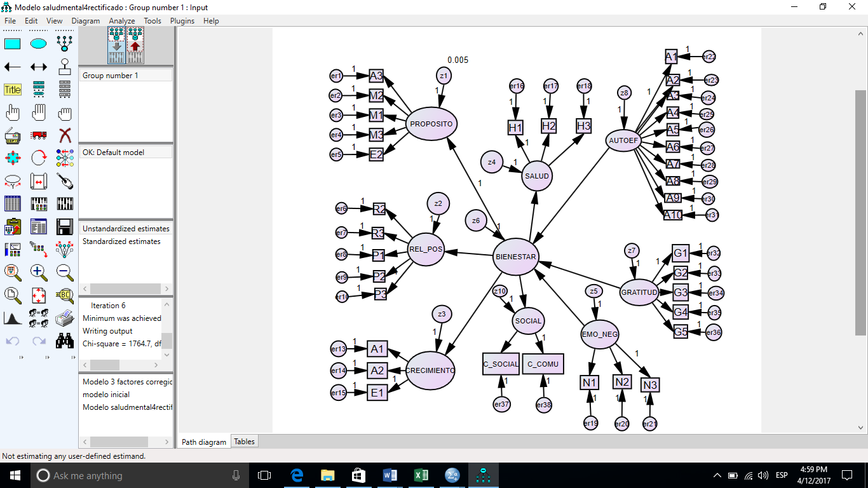This screenshot has height=488, width=868.
Task: Open the Plugins menu
Action: coord(182,21)
